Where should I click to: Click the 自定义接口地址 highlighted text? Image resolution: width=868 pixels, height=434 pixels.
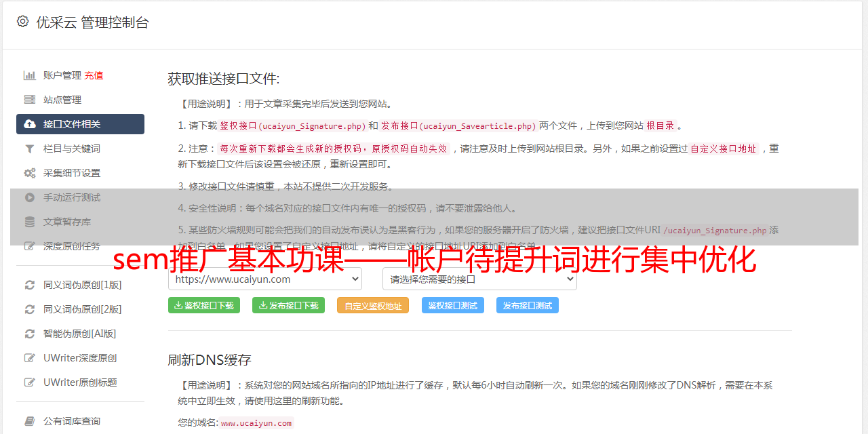(x=724, y=149)
